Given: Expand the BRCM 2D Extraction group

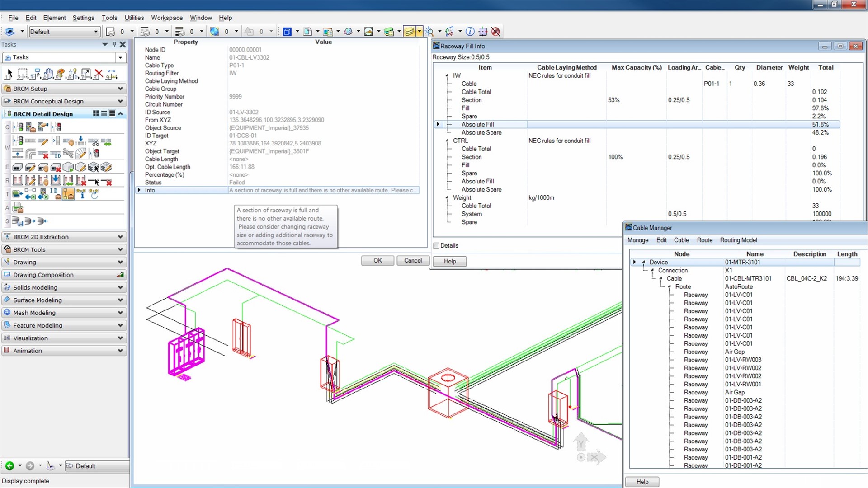Looking at the screenshot, I should tap(64, 237).
